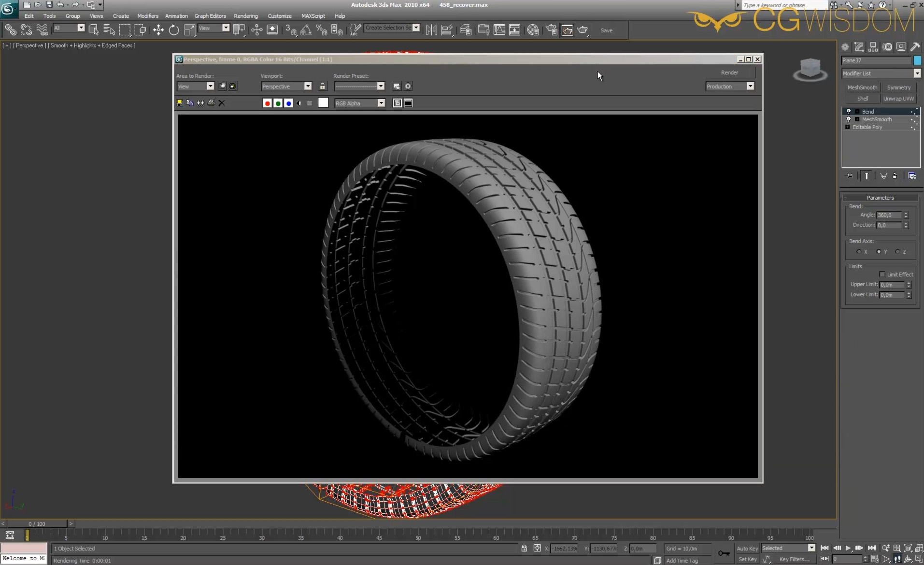
Task: Enable the Limit Effect checkbox
Action: 882,275
